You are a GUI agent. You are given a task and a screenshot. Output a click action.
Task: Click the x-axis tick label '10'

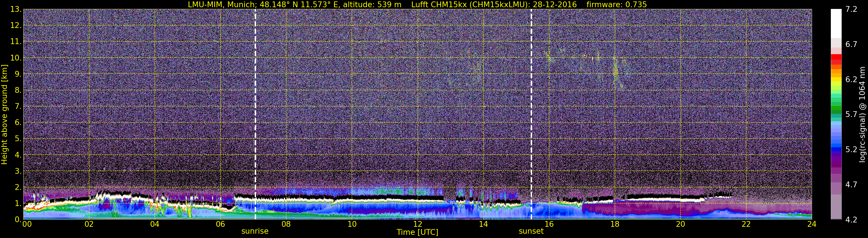pos(352,224)
